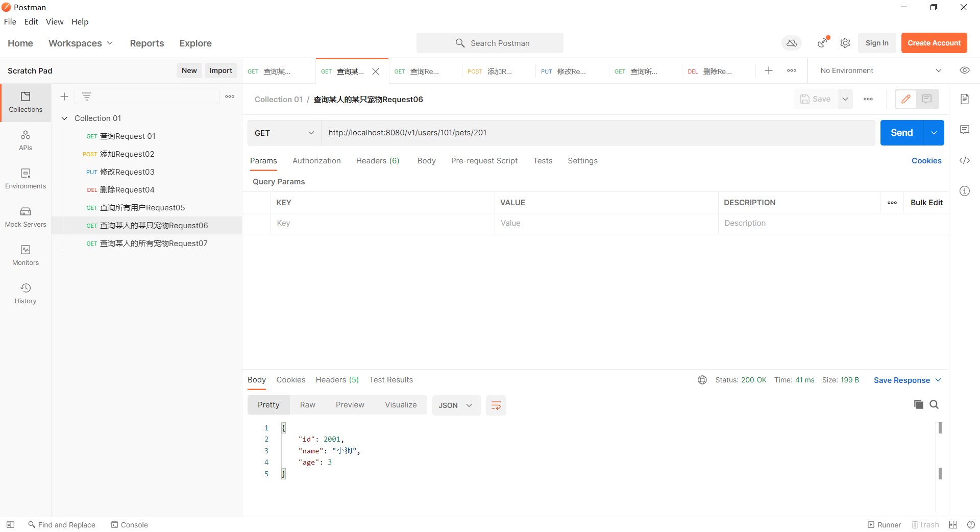Screen dimensions: 980x532
Task: Toggle two-pane layout icon in status bar
Action: pyautogui.click(x=953, y=525)
